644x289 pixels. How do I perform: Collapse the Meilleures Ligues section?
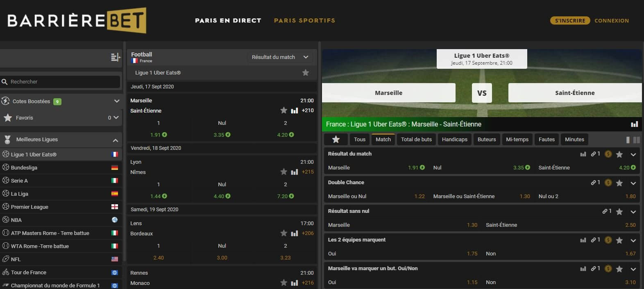[116, 140]
